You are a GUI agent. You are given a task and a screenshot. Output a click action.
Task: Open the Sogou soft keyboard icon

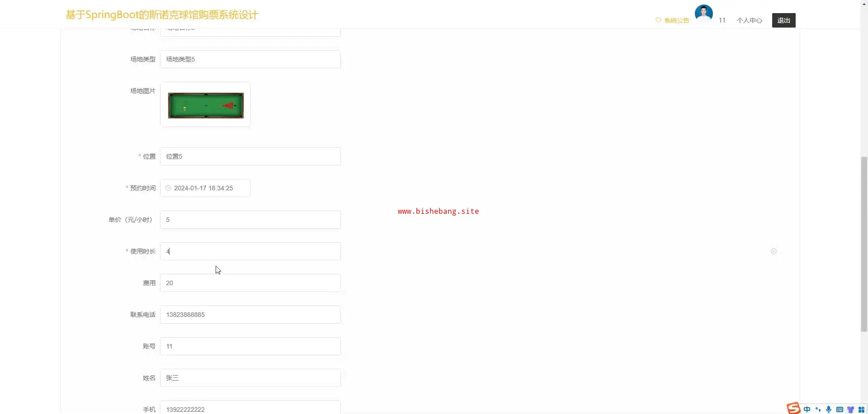[x=840, y=409]
